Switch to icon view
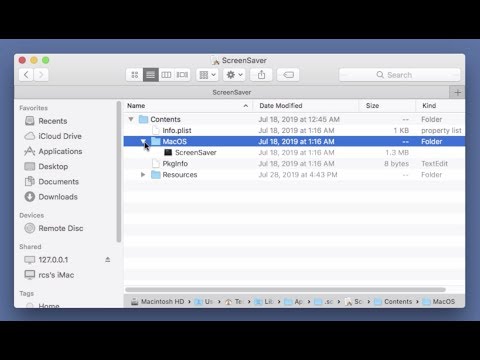The image size is (480, 360). pos(135,75)
